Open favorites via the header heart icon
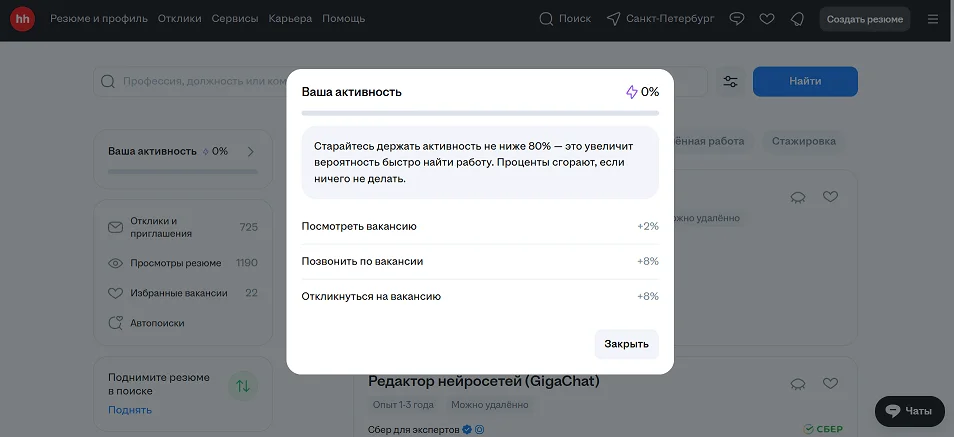Image resolution: width=954 pixels, height=437 pixels. [767, 19]
